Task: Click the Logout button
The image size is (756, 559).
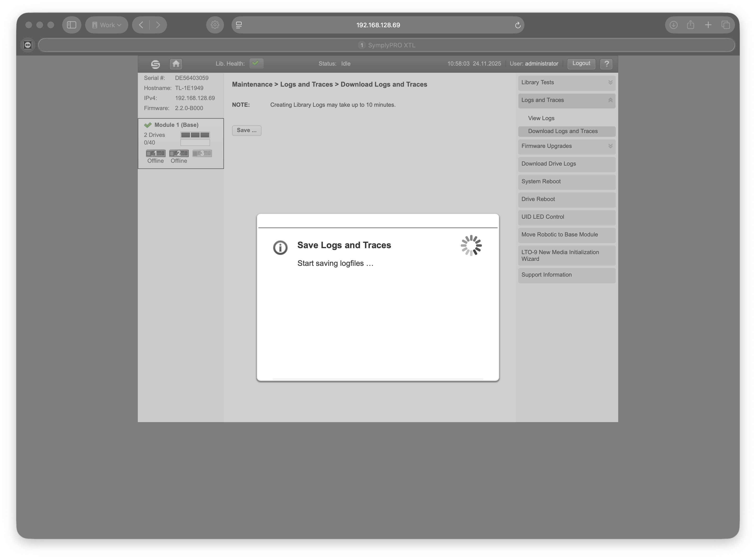Action: (581, 64)
